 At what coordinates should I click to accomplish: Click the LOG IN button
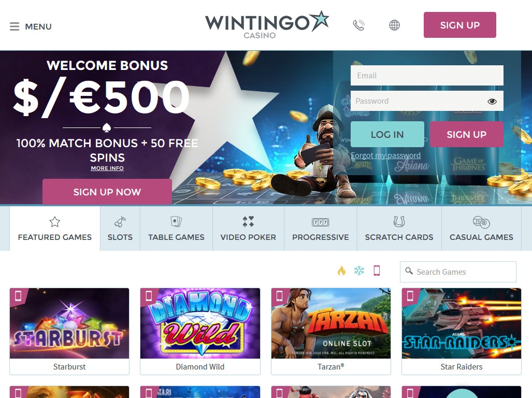pyautogui.click(x=387, y=134)
